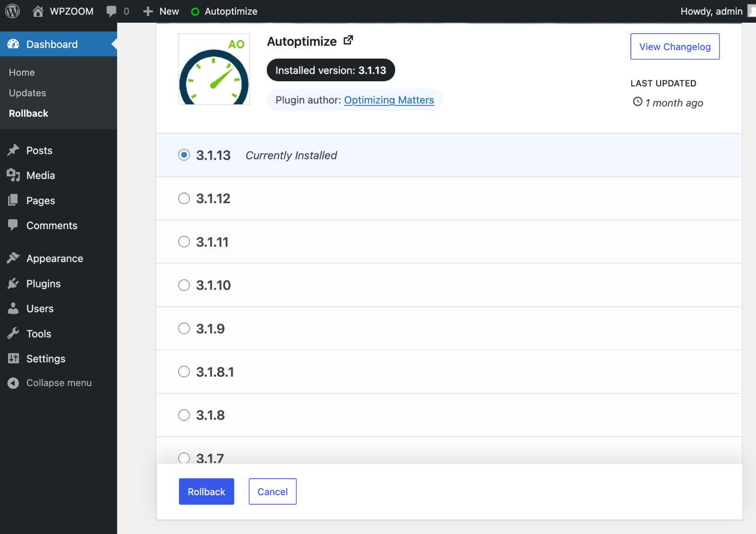This screenshot has width=756, height=534.
Task: Open the Settings menu label
Action: (x=46, y=359)
